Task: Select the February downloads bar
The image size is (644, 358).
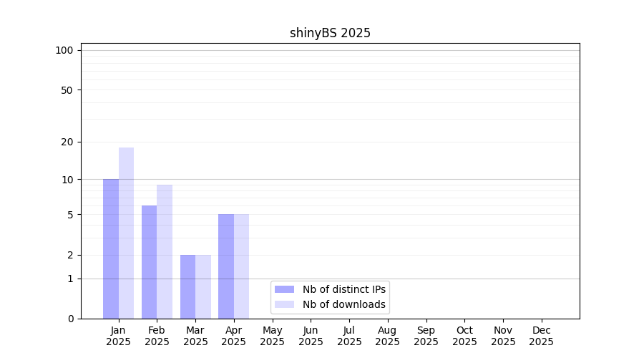Action: pos(165,251)
